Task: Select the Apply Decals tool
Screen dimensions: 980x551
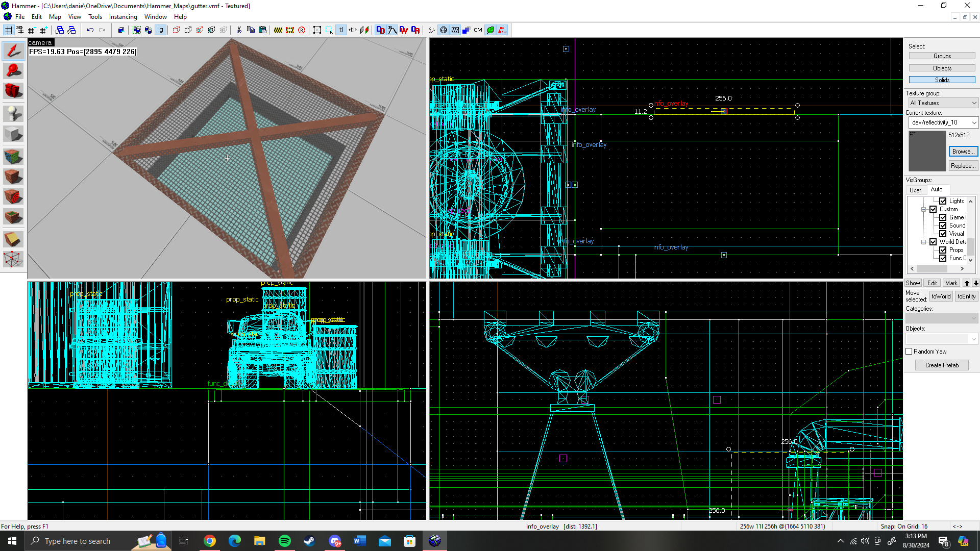Action: [13, 196]
